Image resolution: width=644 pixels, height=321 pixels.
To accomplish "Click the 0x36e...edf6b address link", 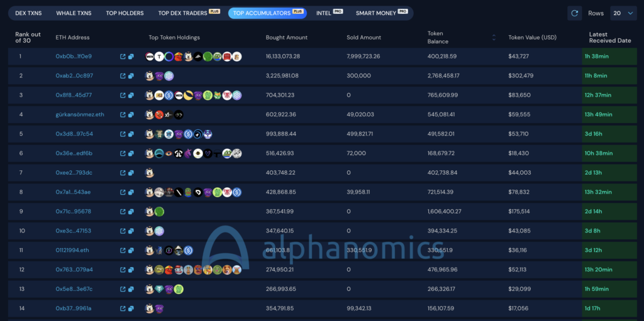I will pos(74,153).
